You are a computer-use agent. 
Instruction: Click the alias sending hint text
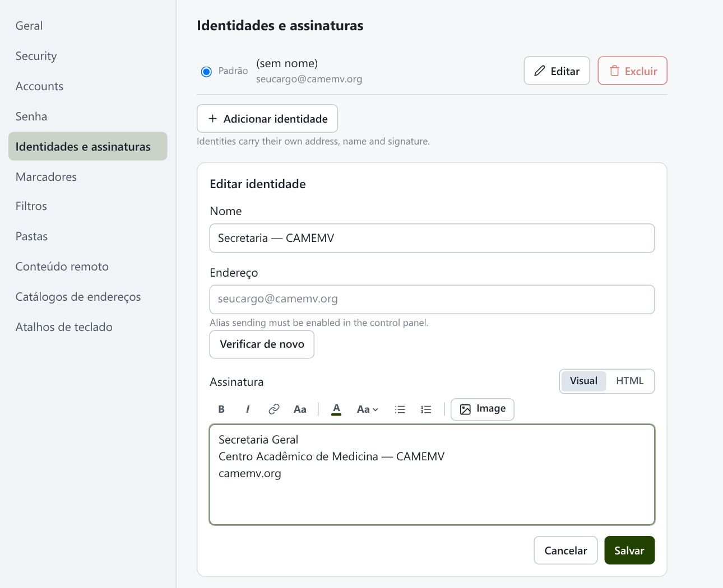[319, 323]
